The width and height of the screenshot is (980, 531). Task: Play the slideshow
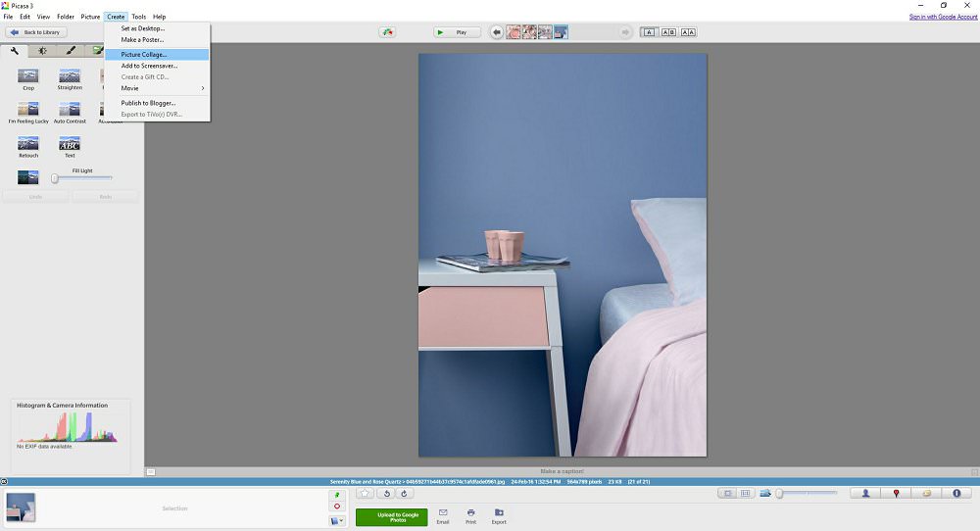[x=458, y=32]
